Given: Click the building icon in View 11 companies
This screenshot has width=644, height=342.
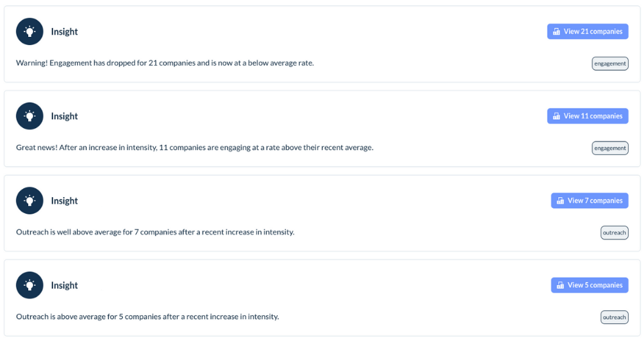Looking at the screenshot, I should click(x=557, y=116).
